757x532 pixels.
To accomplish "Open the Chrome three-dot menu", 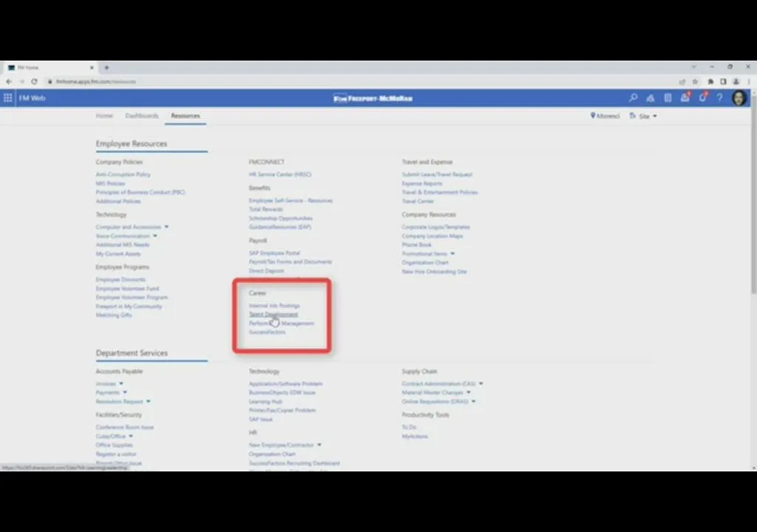I will point(749,81).
